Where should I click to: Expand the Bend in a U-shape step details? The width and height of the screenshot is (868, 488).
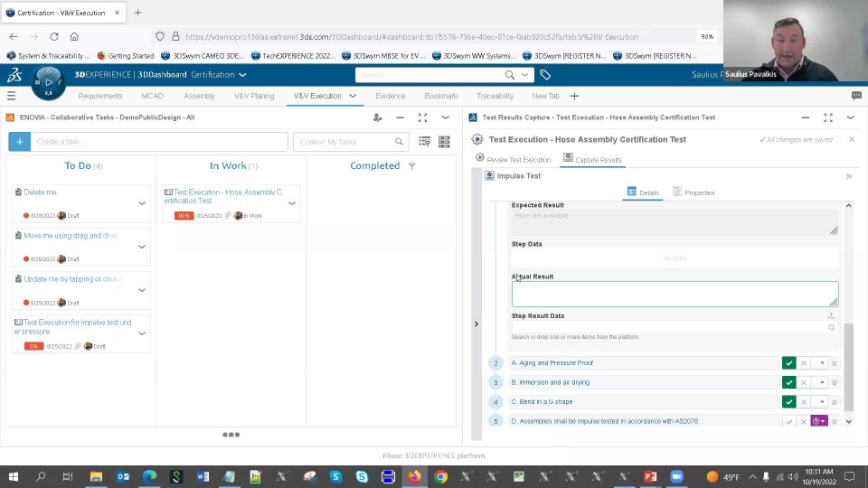[835, 402]
